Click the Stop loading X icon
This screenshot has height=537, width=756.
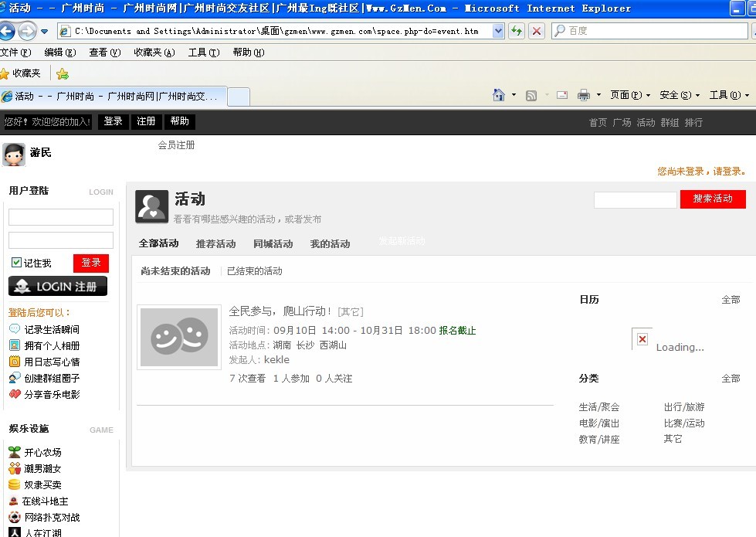(536, 32)
